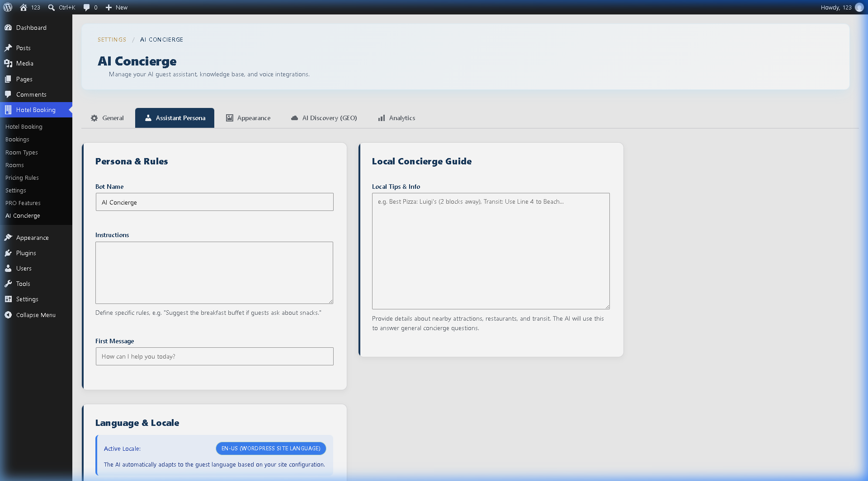
Task: Open the WordPress logo menu
Action: click(x=8, y=7)
